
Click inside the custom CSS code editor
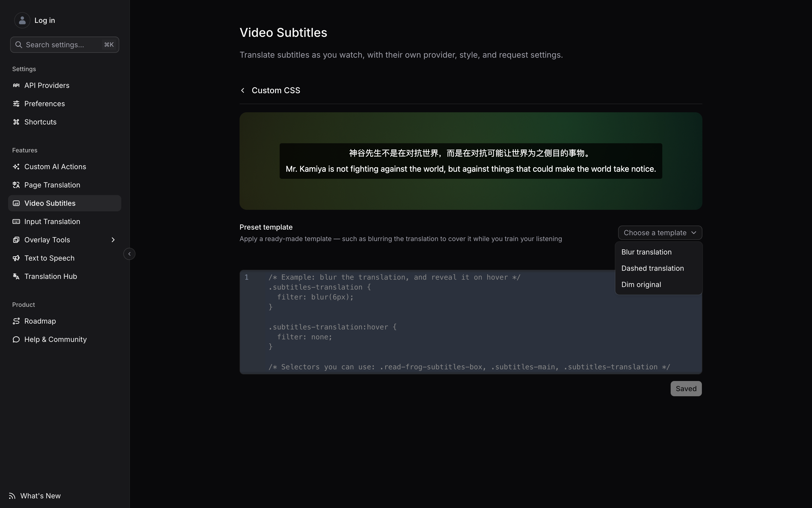pyautogui.click(x=471, y=322)
